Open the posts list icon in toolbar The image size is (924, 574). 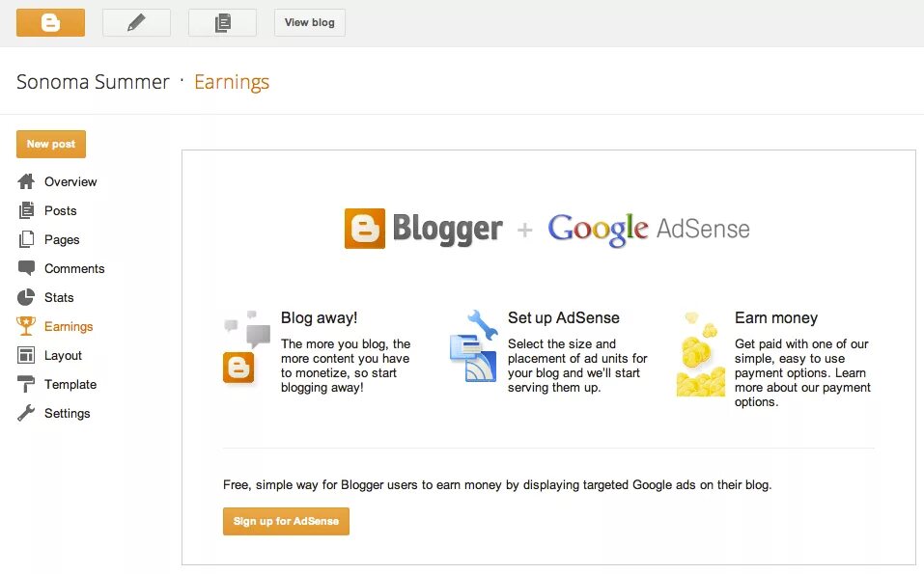(223, 22)
